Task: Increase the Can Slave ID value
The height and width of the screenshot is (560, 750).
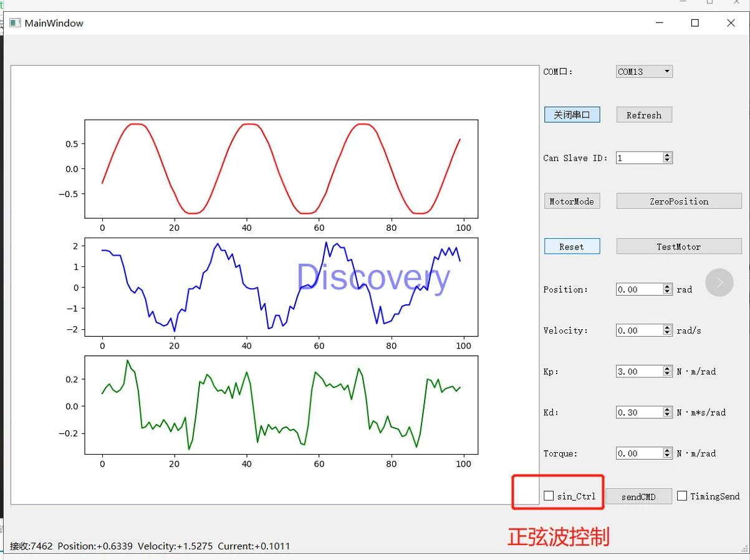Action: point(668,155)
